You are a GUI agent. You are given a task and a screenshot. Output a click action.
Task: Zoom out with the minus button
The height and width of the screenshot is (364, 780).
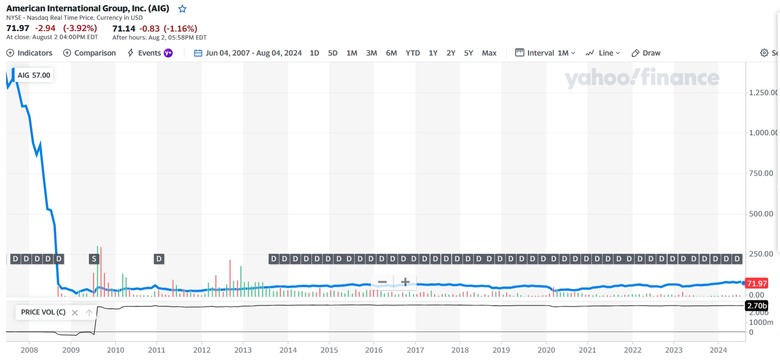(382, 282)
